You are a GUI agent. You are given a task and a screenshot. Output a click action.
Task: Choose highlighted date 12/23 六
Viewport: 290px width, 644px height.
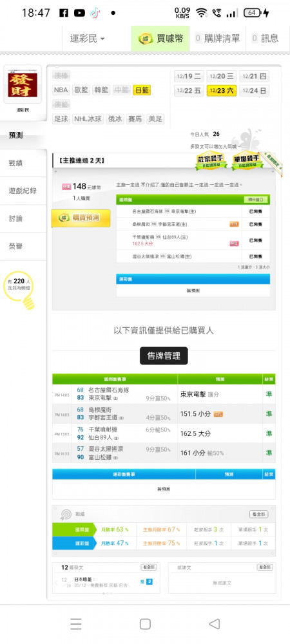(x=222, y=90)
